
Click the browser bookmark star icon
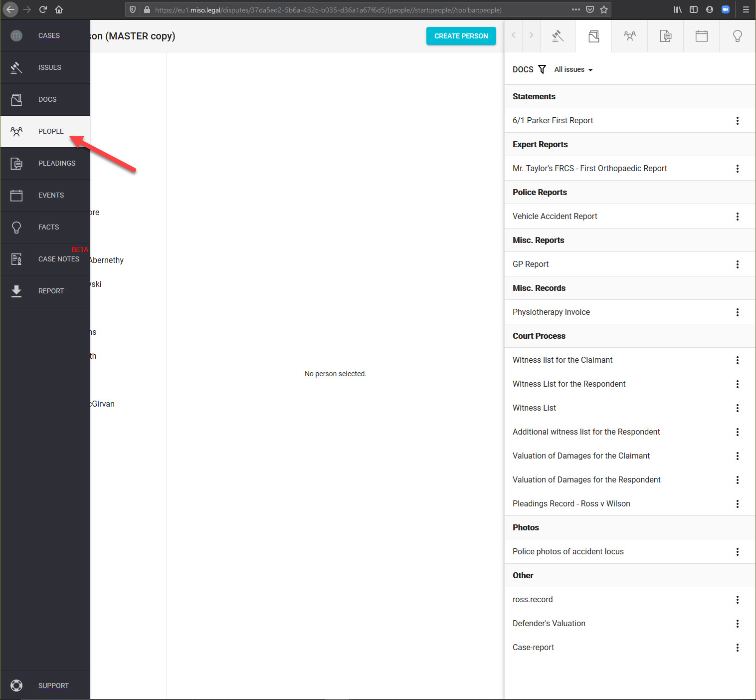tap(604, 9)
